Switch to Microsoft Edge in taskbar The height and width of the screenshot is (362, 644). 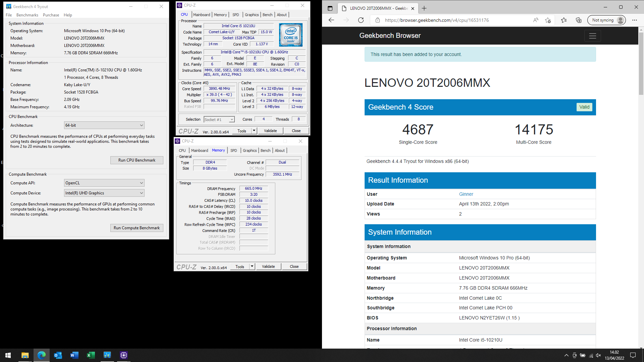(42, 355)
